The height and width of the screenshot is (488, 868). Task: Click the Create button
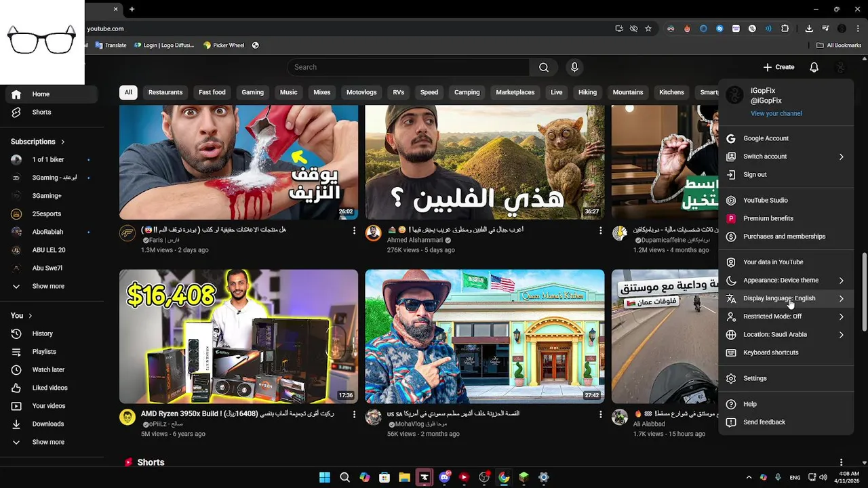pos(778,67)
